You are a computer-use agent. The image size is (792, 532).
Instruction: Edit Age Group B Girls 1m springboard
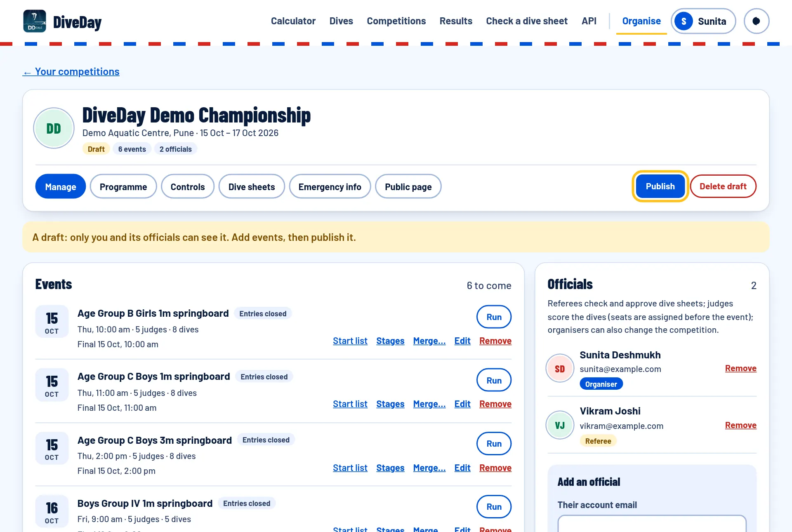462,341
